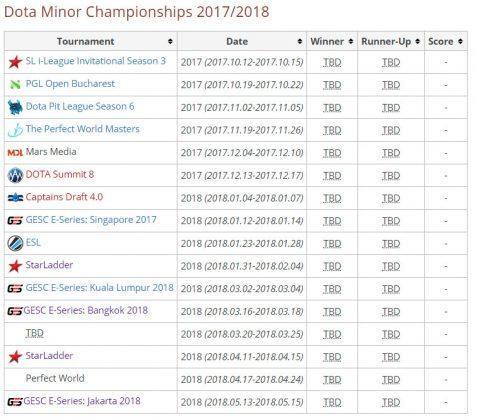Click the DOTA Summit 8 logo icon
The image size is (477, 420).
tap(15, 175)
